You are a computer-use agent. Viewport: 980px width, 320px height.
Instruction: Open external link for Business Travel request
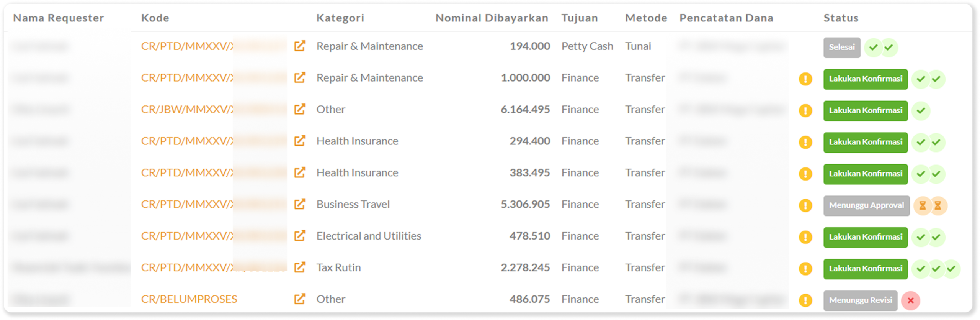(x=299, y=204)
